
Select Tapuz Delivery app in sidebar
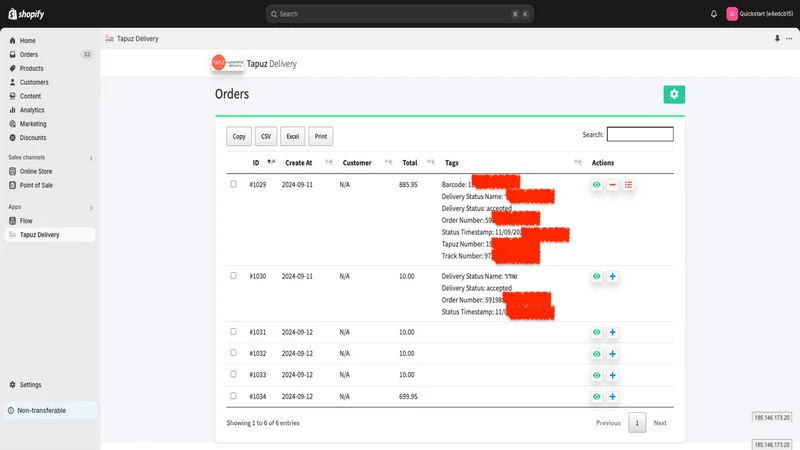coord(49,235)
